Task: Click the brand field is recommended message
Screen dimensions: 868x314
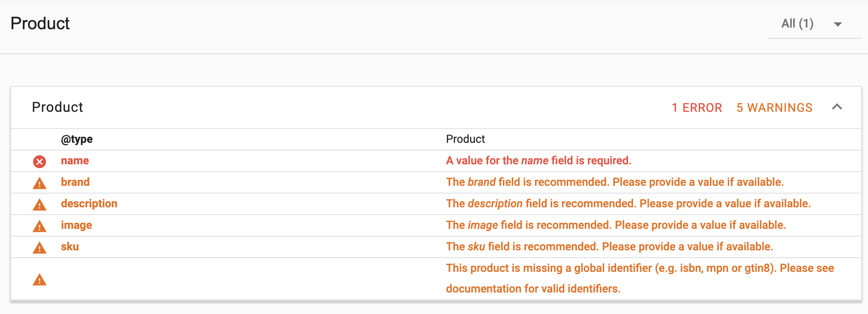Action: click(615, 182)
